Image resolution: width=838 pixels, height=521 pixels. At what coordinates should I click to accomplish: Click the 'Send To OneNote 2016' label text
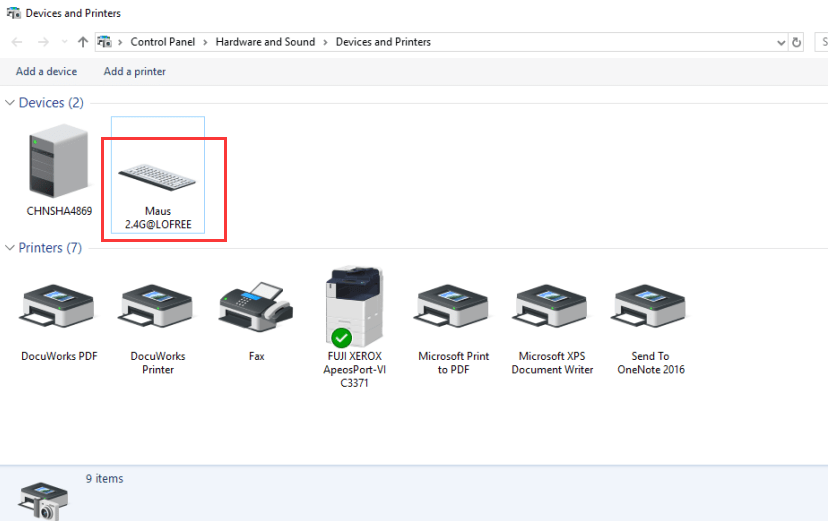[650, 363]
